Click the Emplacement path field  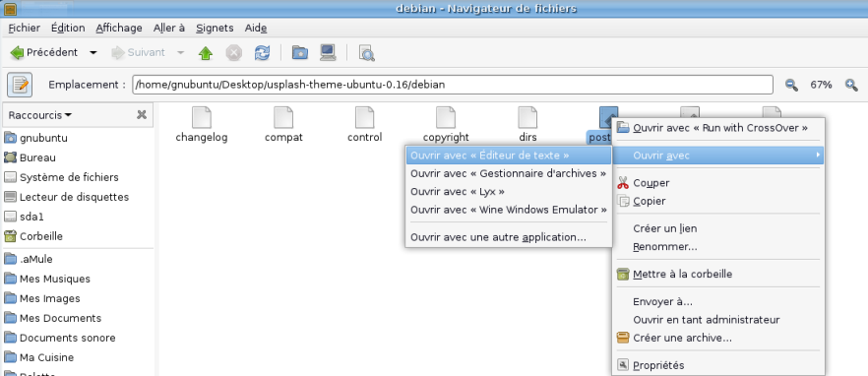[453, 85]
